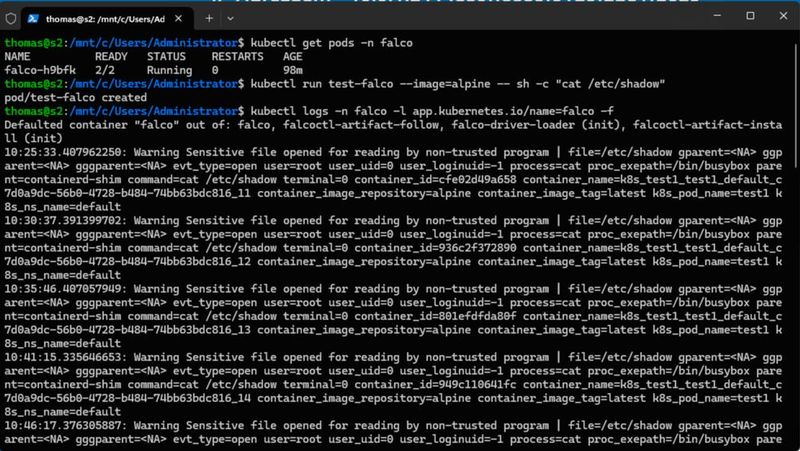Screen dimensions: 800x451
Task: Click the STATUS column header
Action: pyautogui.click(x=166, y=57)
